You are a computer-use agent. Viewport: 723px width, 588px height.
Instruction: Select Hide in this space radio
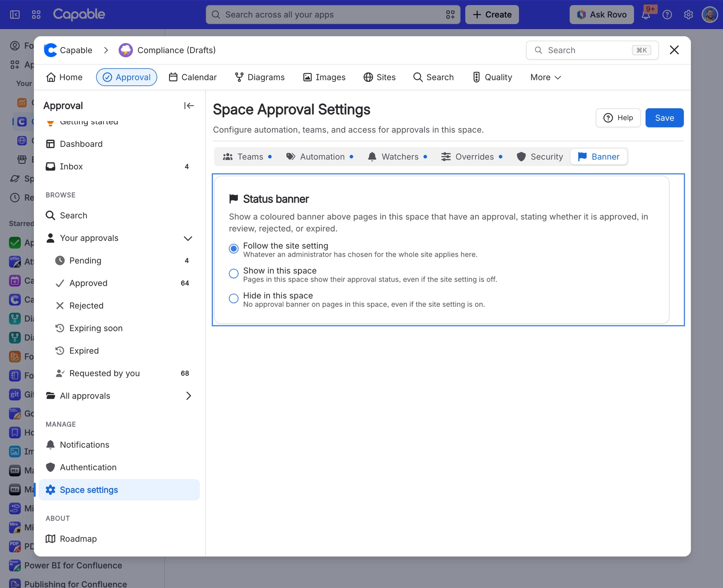pos(234,299)
